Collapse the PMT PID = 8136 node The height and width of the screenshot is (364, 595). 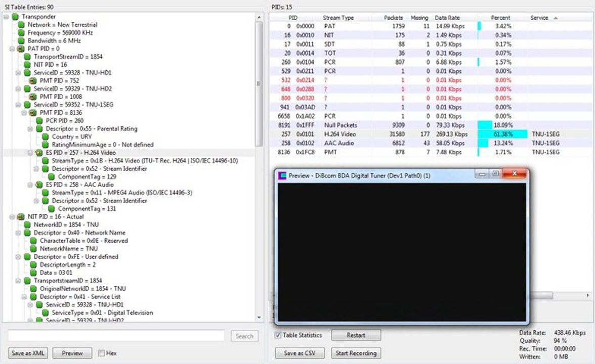24,113
